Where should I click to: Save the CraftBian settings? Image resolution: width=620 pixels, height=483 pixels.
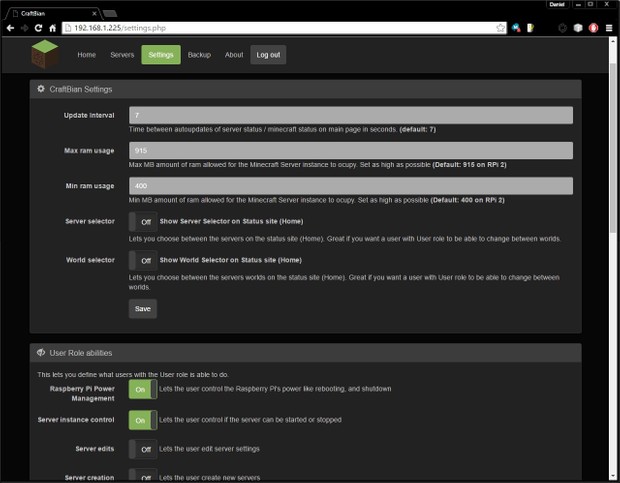click(143, 309)
